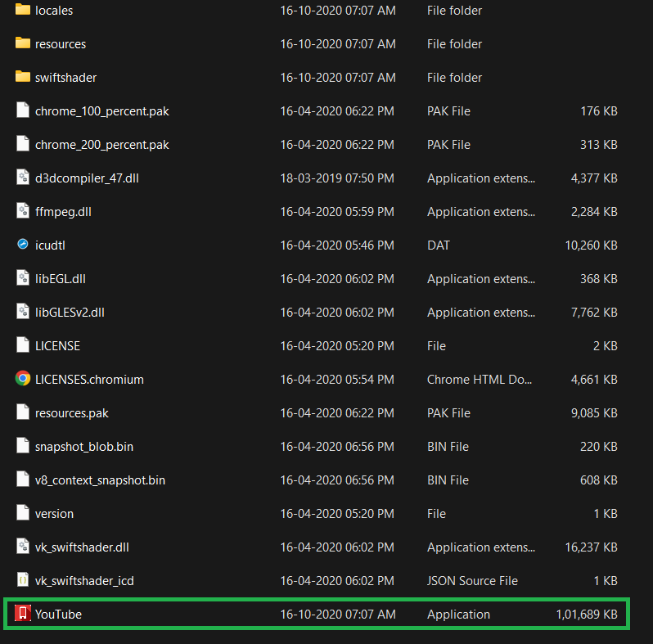
Task: Select the icudtl file name
Action: [x=51, y=245]
